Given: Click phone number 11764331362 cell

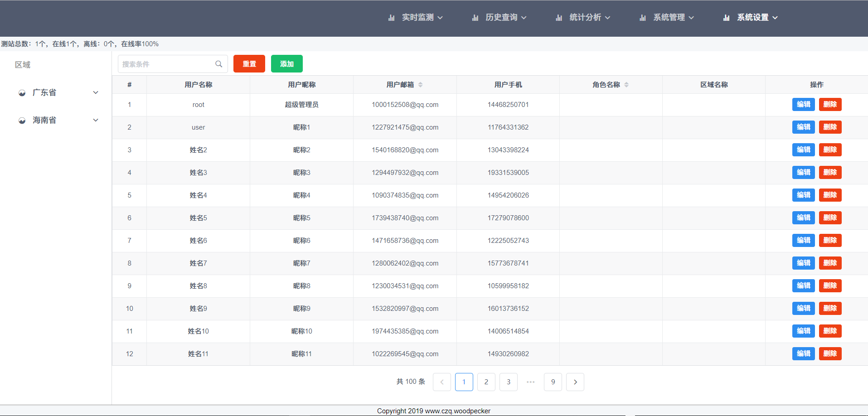Looking at the screenshot, I should pos(508,127).
